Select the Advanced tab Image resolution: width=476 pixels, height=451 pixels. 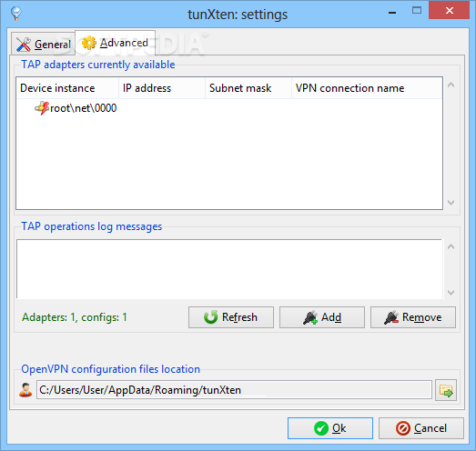coord(115,43)
